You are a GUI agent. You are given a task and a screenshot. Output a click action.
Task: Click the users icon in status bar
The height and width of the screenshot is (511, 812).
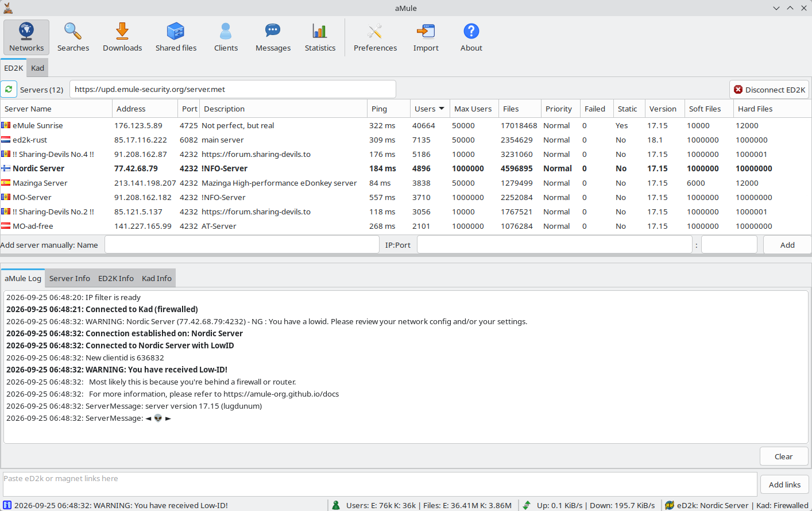(337, 505)
